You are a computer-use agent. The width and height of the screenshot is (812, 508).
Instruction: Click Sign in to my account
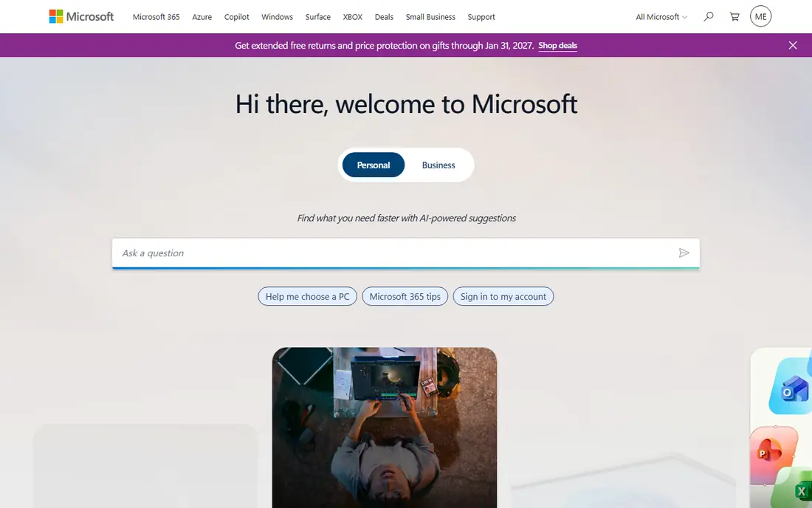point(503,296)
